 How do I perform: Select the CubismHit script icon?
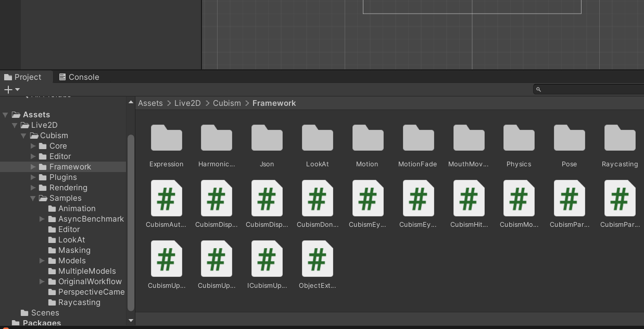[x=469, y=199]
